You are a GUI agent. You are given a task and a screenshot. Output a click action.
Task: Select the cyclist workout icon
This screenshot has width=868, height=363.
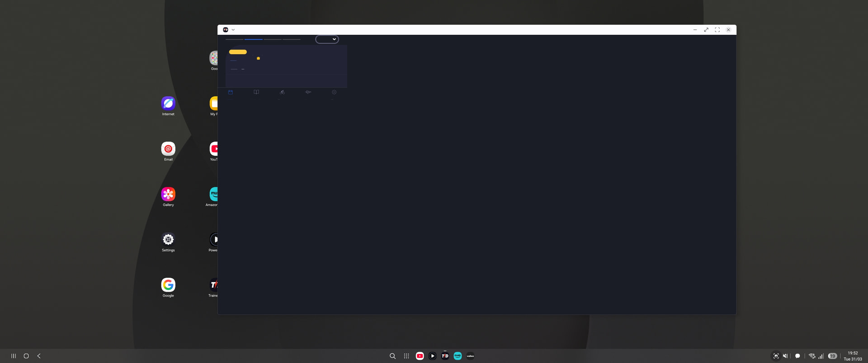282,92
